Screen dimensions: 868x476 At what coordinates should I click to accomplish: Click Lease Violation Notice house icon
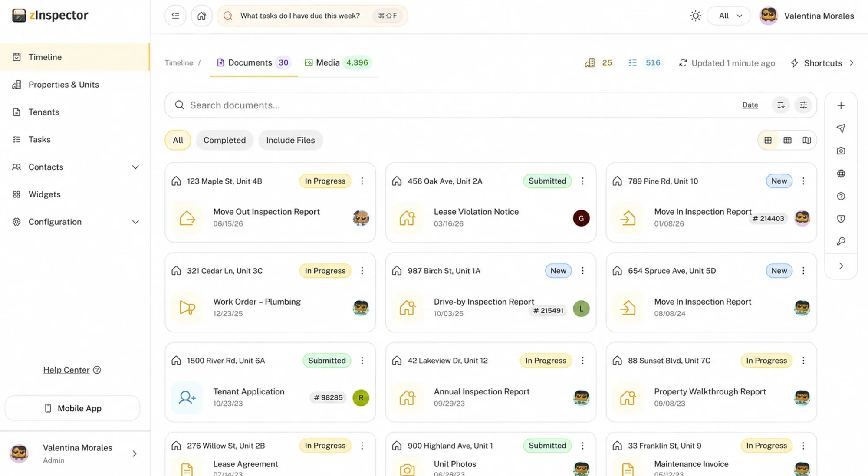coord(407,218)
